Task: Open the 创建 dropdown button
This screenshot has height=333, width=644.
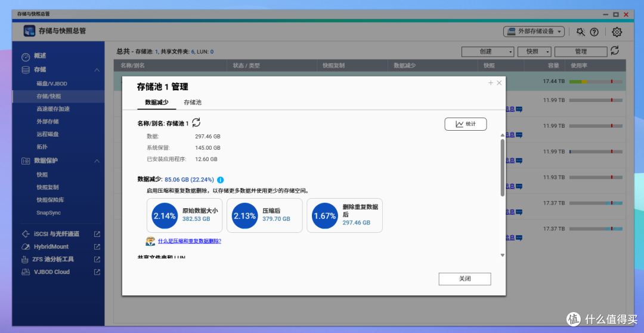Action: pyautogui.click(x=488, y=52)
